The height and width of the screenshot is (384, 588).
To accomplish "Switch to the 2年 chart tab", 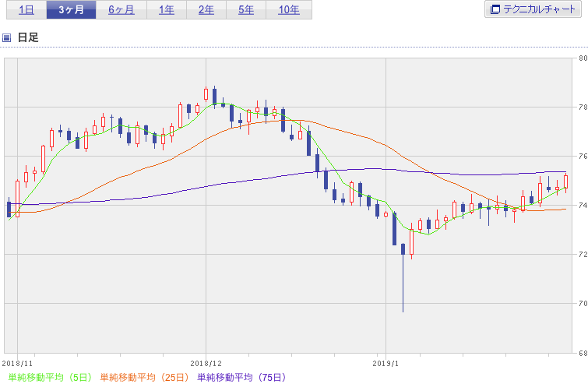I will 206,10.
